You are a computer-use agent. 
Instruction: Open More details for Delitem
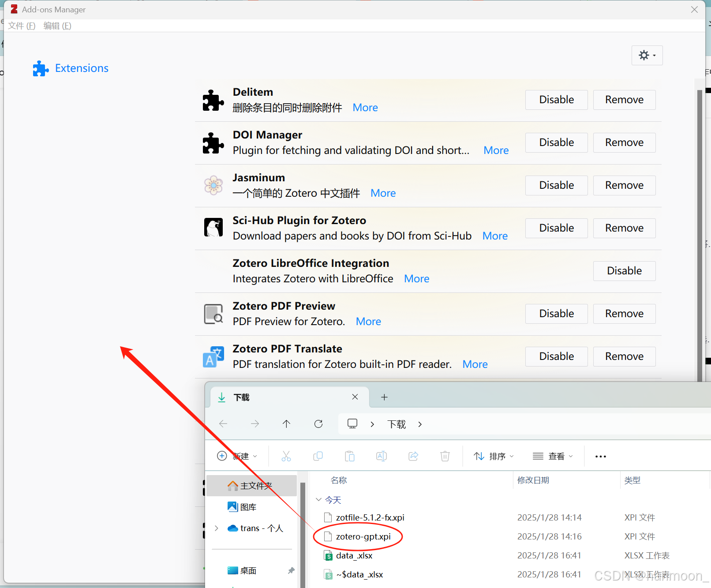[x=365, y=108]
